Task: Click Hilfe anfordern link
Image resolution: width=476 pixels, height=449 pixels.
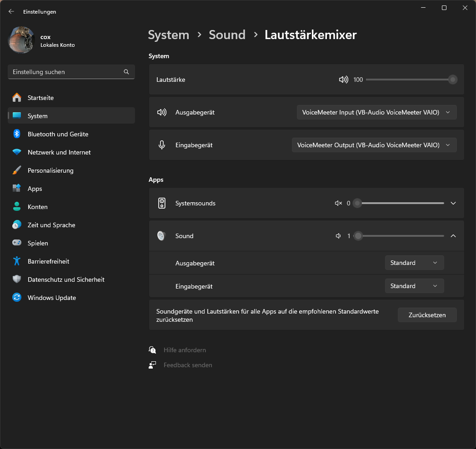Action: (185, 350)
